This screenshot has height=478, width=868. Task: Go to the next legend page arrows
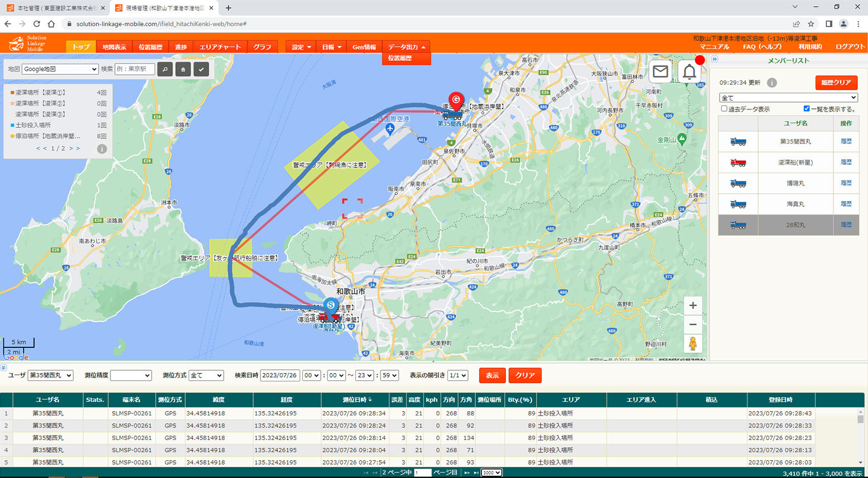pos(74,149)
